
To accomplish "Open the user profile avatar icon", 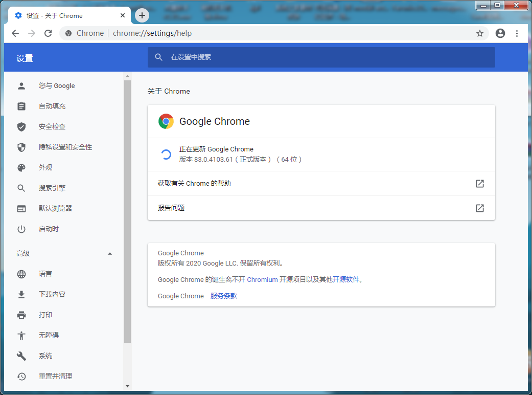I will 500,33.
